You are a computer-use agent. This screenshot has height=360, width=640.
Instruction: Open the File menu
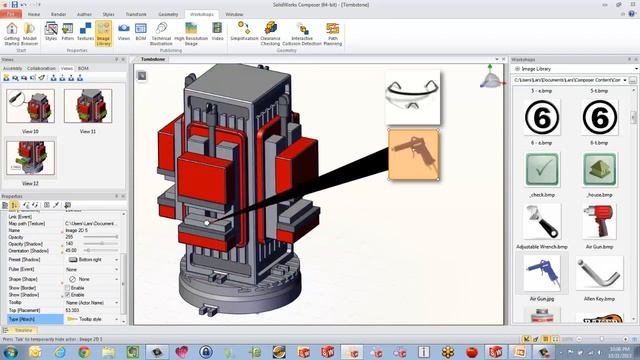[11, 14]
